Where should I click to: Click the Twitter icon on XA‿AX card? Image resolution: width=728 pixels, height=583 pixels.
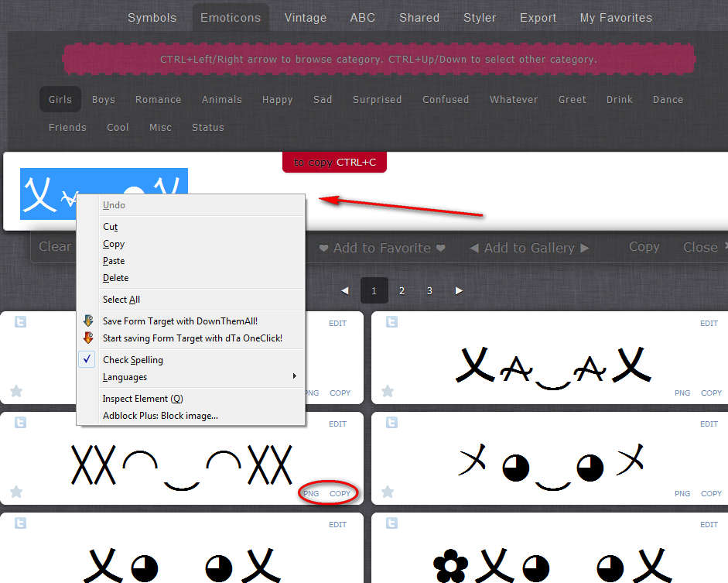point(392,321)
